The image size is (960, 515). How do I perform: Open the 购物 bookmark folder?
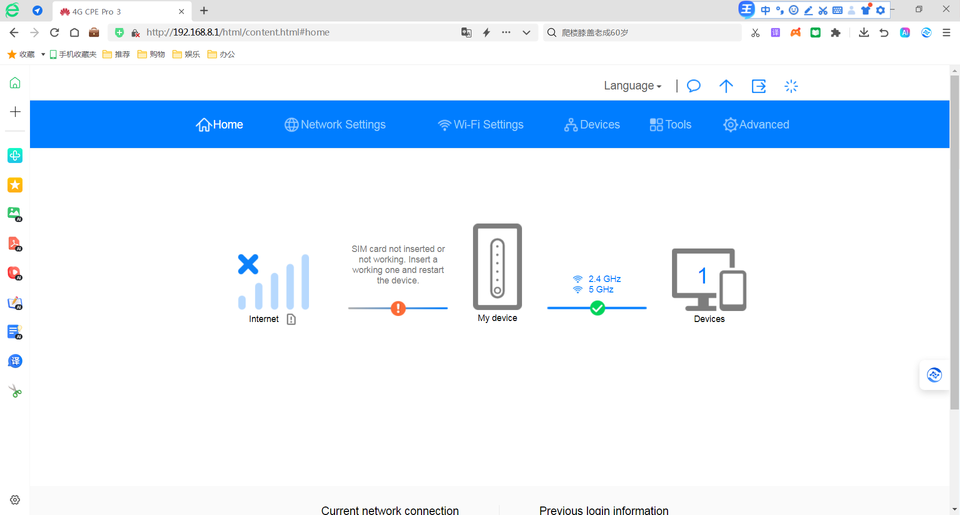click(151, 55)
